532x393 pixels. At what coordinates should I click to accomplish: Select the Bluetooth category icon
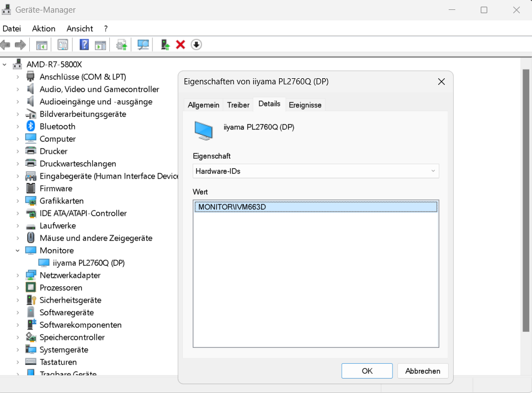[x=31, y=126]
